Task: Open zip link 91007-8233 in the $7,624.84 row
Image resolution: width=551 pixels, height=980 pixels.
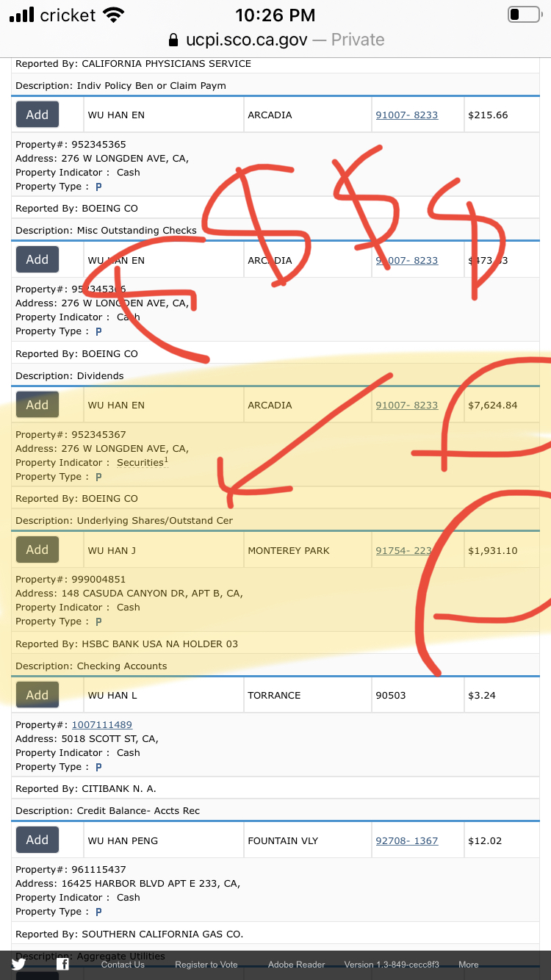Action: 406,406
